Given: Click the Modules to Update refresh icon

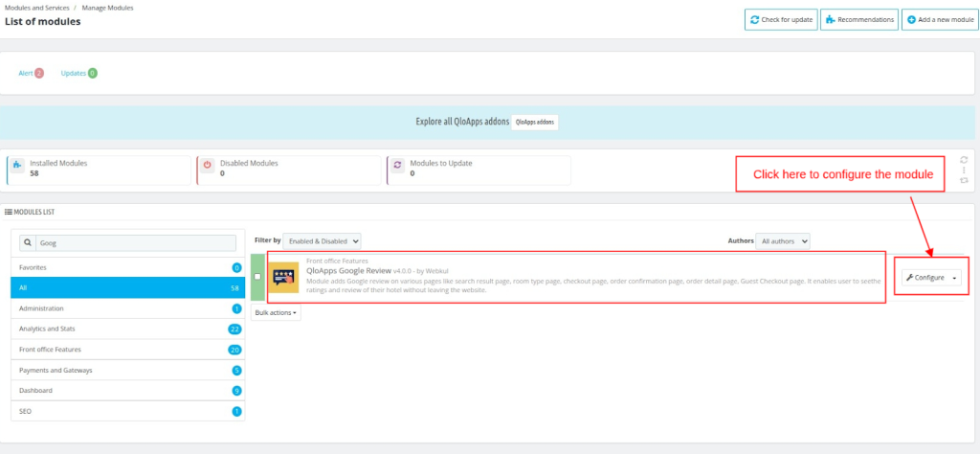Looking at the screenshot, I should [397, 169].
